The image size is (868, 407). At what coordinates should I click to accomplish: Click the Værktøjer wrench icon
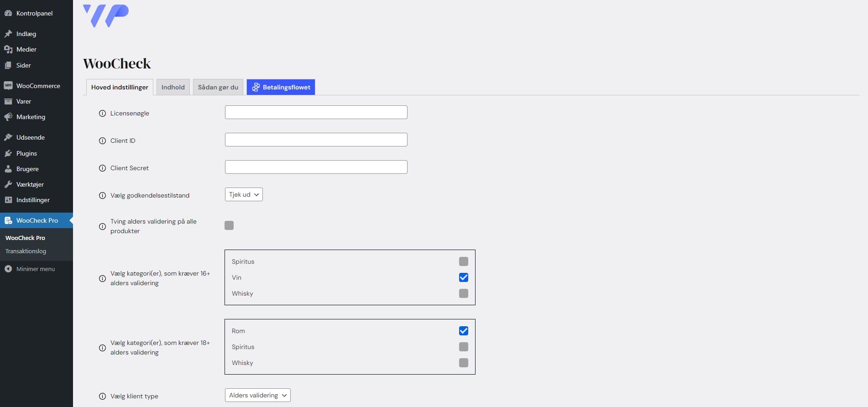[8, 184]
